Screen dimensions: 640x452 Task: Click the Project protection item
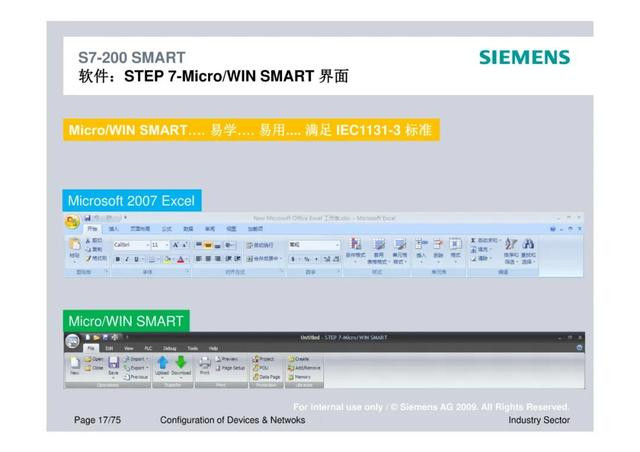point(263,359)
